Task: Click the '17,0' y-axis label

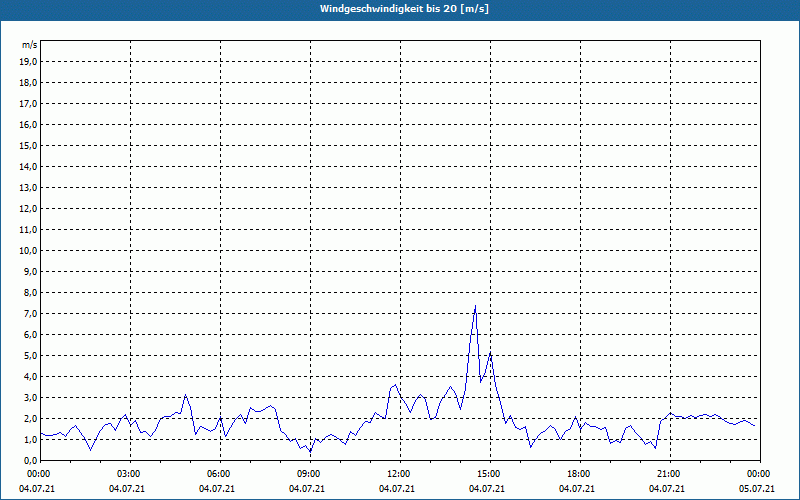Action: tap(29, 104)
